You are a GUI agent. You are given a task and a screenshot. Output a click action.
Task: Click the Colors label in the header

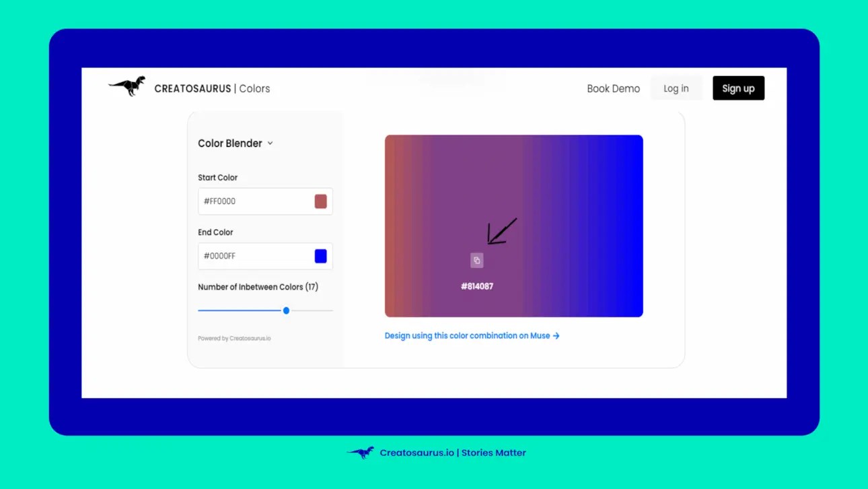tap(254, 88)
